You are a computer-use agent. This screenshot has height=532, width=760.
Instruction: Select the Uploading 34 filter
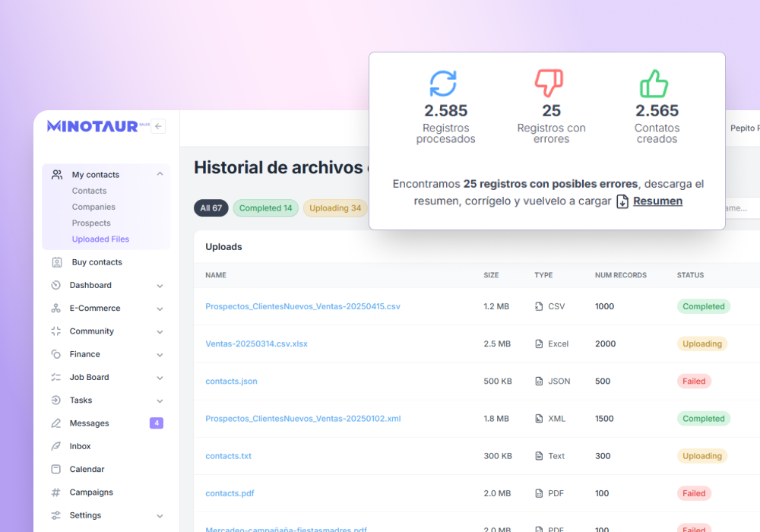point(334,208)
